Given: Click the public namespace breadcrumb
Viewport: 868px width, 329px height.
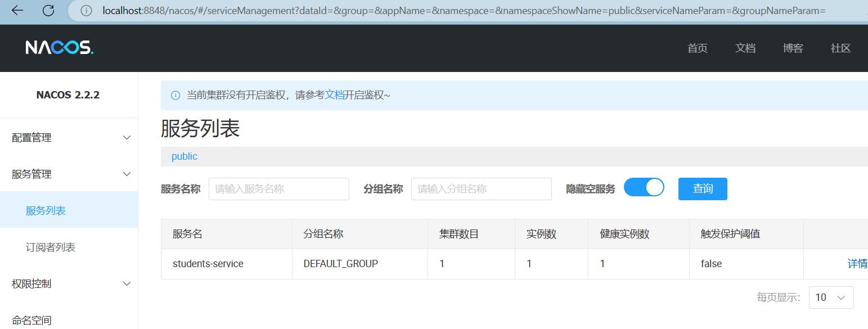Looking at the screenshot, I should click(x=184, y=156).
